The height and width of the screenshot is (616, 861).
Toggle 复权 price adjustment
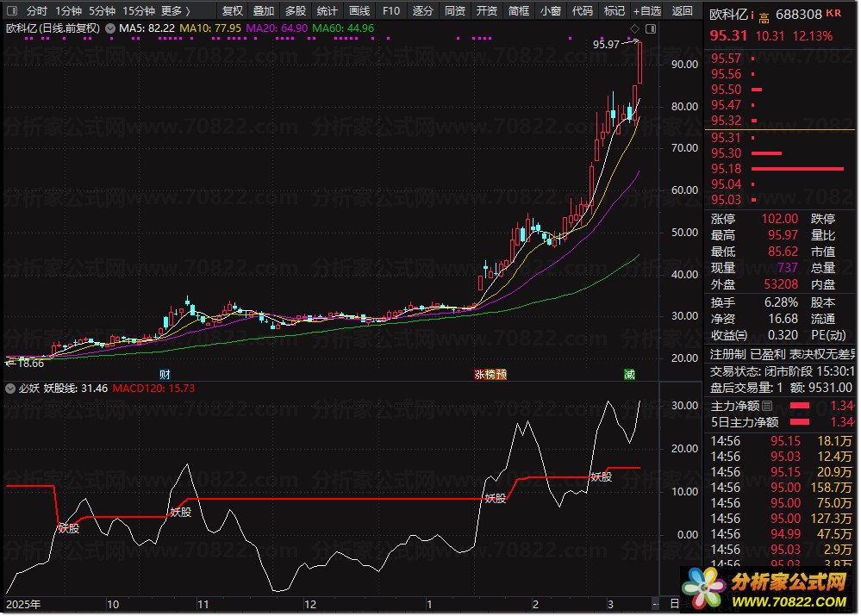(x=233, y=11)
